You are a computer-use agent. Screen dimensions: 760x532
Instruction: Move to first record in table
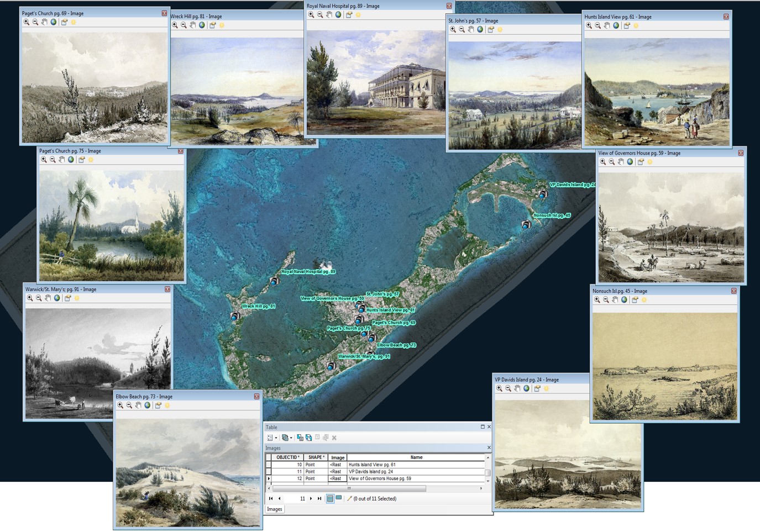(x=271, y=498)
